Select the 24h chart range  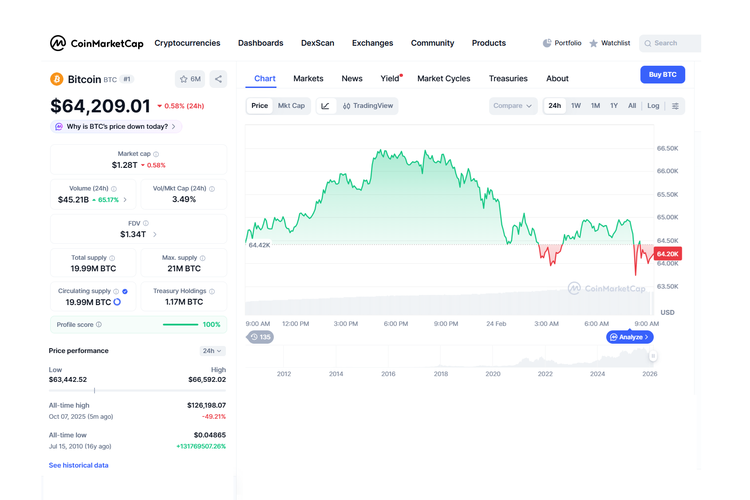coord(554,106)
